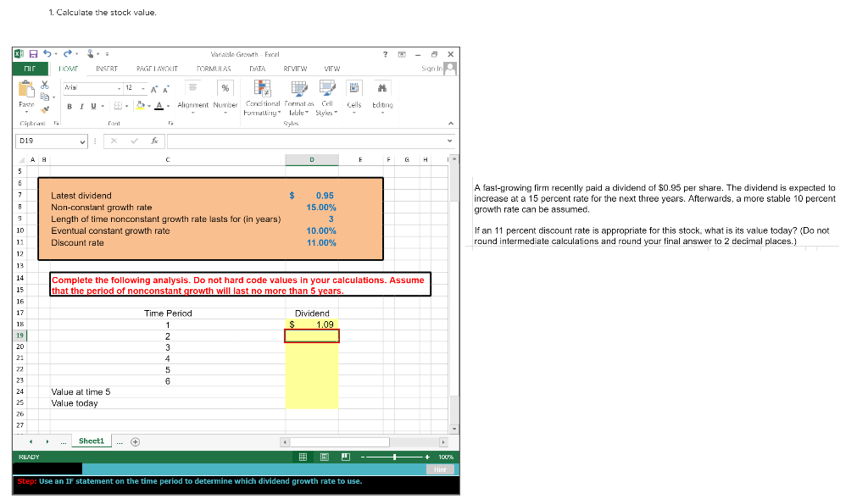This screenshot has height=499, width=868.
Task: Click the Paste icon
Action: pos(25,88)
